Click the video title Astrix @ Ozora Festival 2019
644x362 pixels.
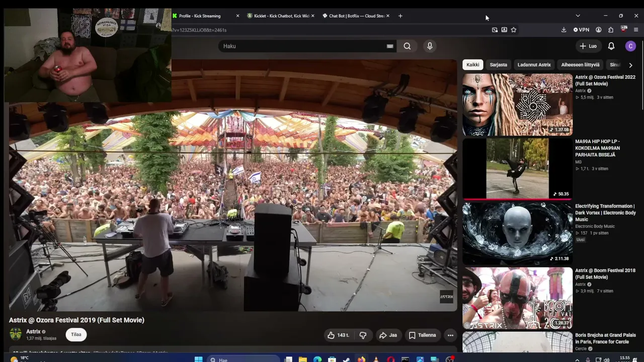tap(76, 320)
